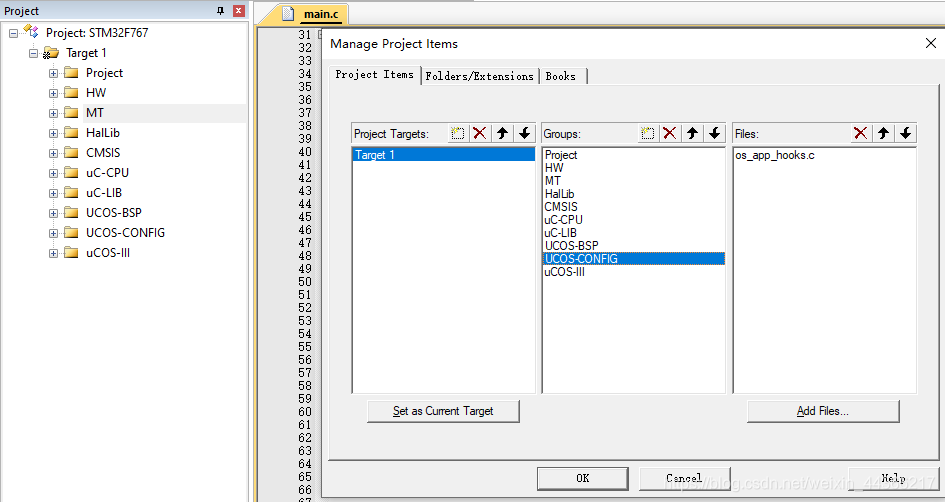
Task: Open the Help button
Action: click(x=893, y=478)
